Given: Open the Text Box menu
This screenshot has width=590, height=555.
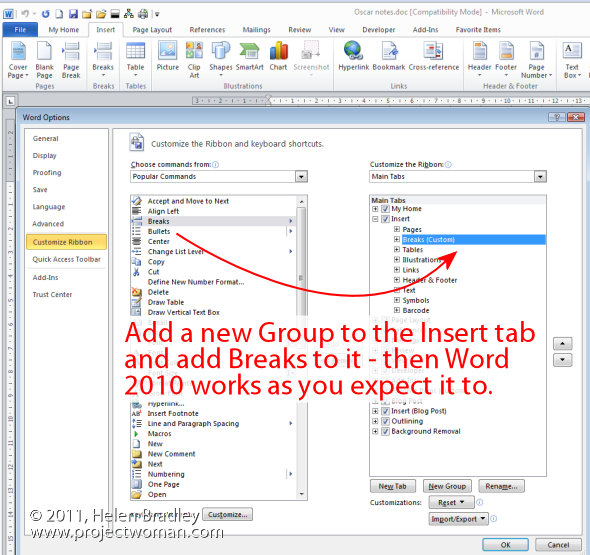Looking at the screenshot, I should 572,60.
